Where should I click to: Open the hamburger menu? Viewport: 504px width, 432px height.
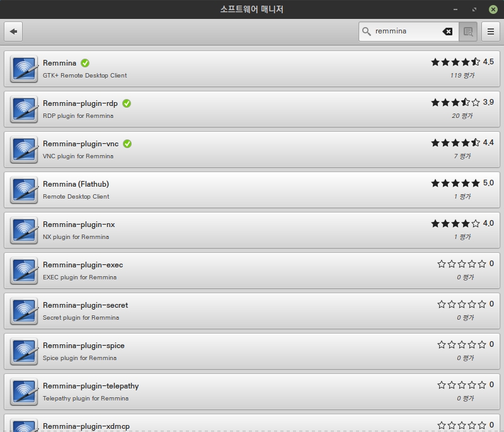[491, 32]
